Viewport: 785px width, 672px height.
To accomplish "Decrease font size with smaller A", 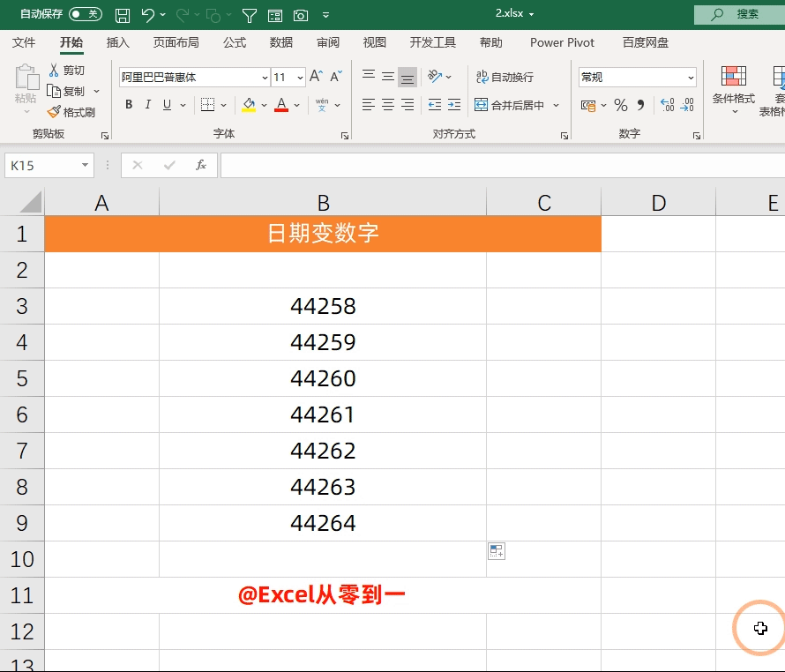I will coord(336,76).
